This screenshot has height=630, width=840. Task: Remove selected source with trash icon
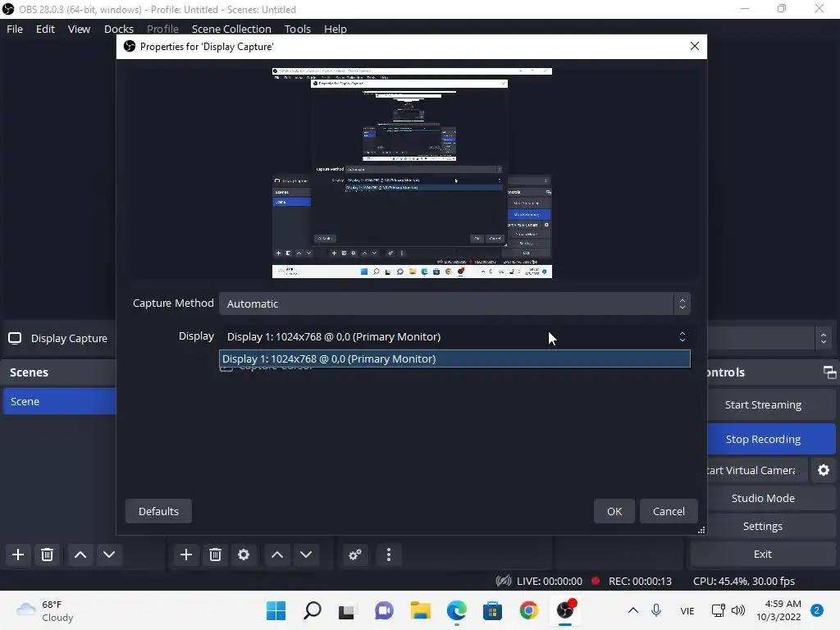(216, 555)
